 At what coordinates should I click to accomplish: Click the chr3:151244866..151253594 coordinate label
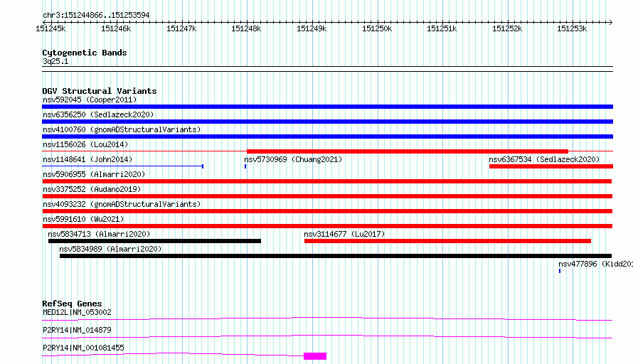[x=96, y=15]
